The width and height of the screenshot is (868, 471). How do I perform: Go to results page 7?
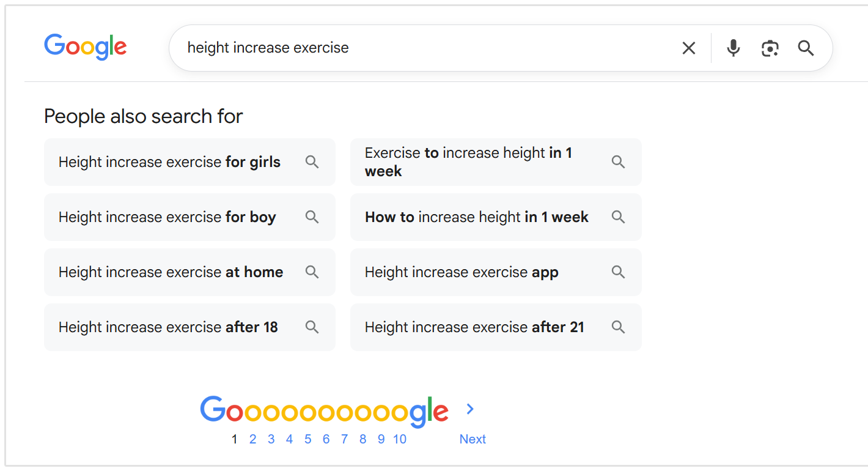coord(344,439)
